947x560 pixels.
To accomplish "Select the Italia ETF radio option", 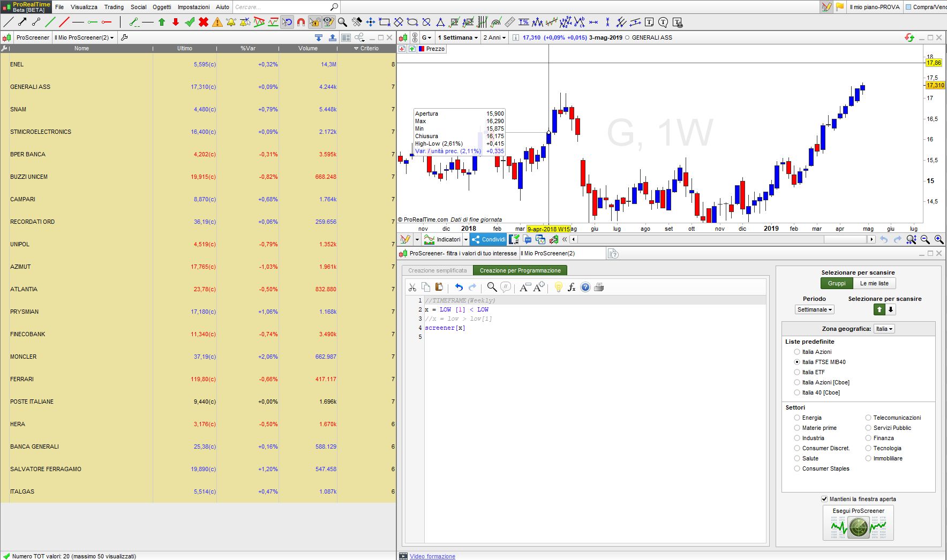I will click(797, 372).
